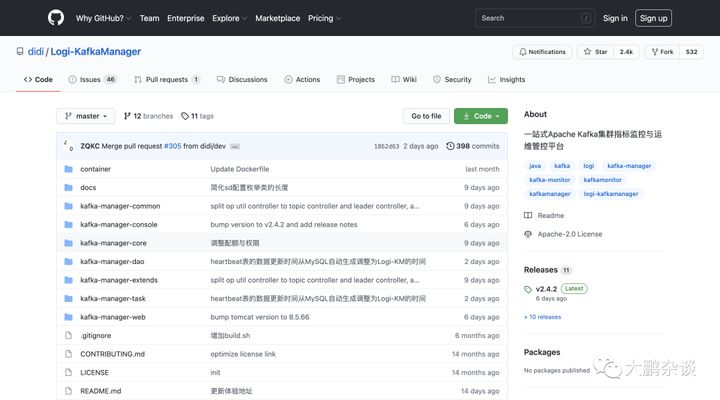Open the master branch dropdown
The image size is (720, 400).
[86, 116]
